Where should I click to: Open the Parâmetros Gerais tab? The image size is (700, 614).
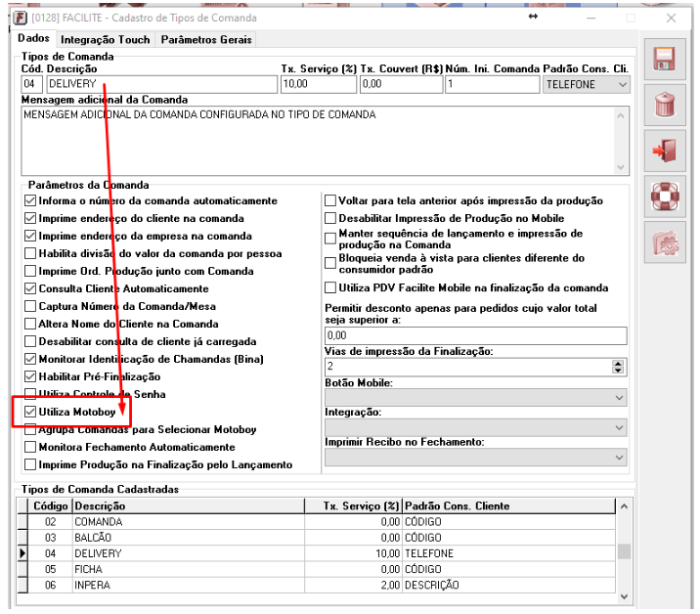click(206, 40)
